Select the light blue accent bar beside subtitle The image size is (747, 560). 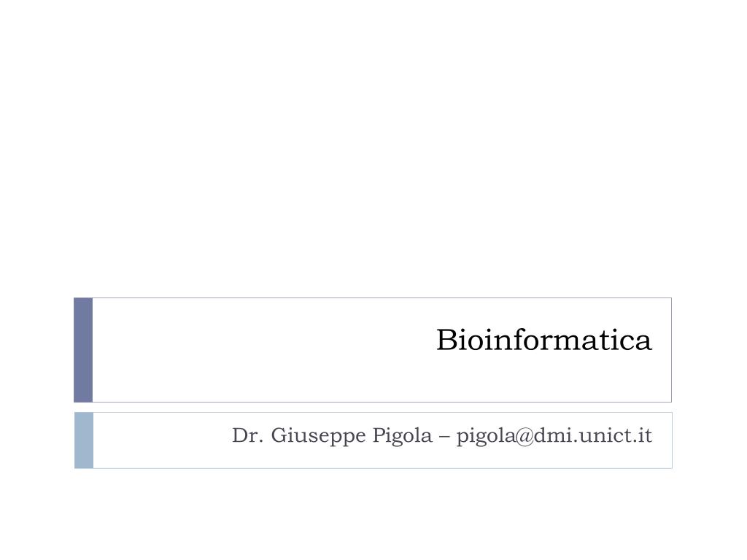pos(84,440)
